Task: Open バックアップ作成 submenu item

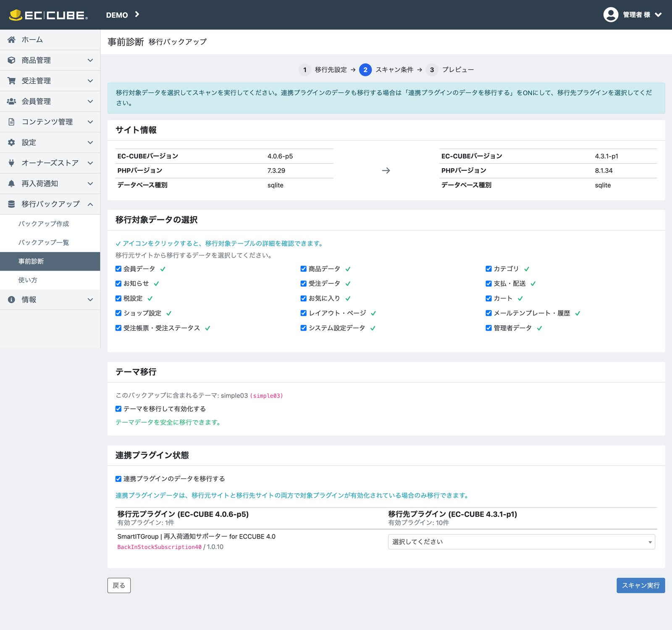Action: coord(50,224)
